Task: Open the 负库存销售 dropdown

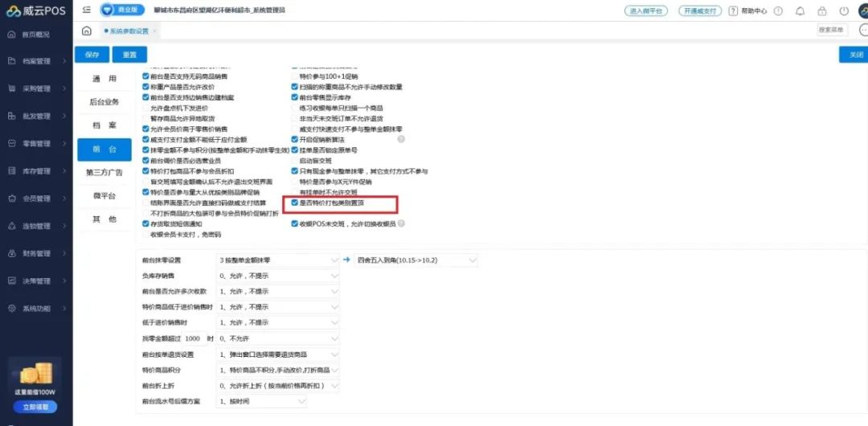Action: click(x=277, y=276)
